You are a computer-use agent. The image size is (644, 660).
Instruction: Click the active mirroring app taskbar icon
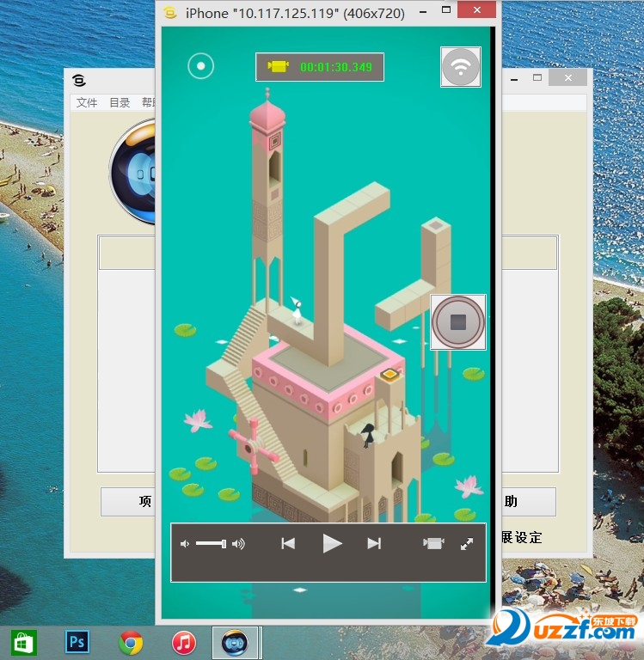click(235, 643)
